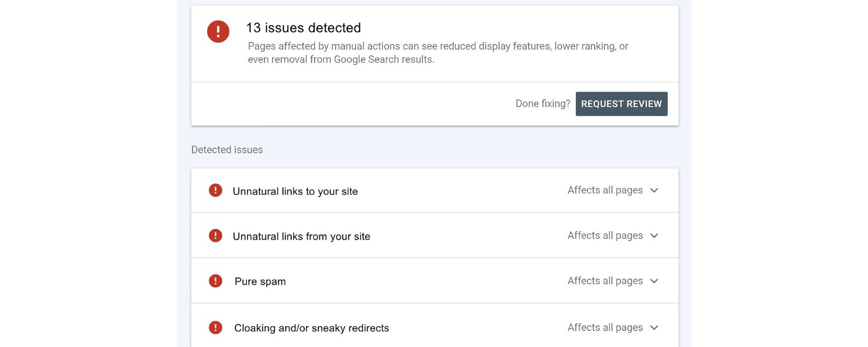Click Affects all pages on the Cloaking row
This screenshot has width=868, height=347.
tap(604, 327)
